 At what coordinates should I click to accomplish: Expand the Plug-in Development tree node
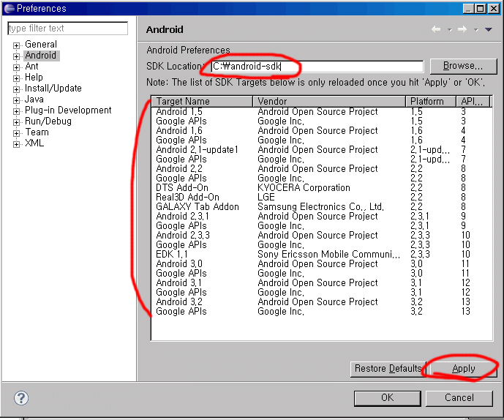coord(16,111)
